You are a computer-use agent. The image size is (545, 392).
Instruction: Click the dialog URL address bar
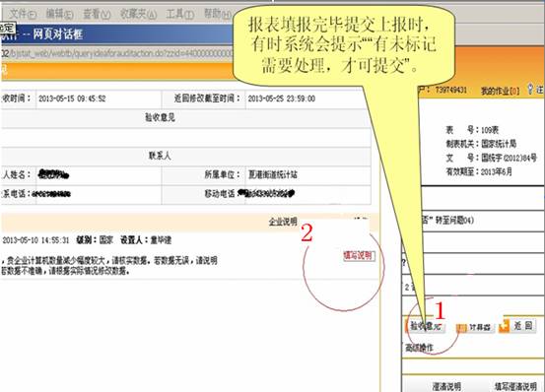(x=118, y=53)
